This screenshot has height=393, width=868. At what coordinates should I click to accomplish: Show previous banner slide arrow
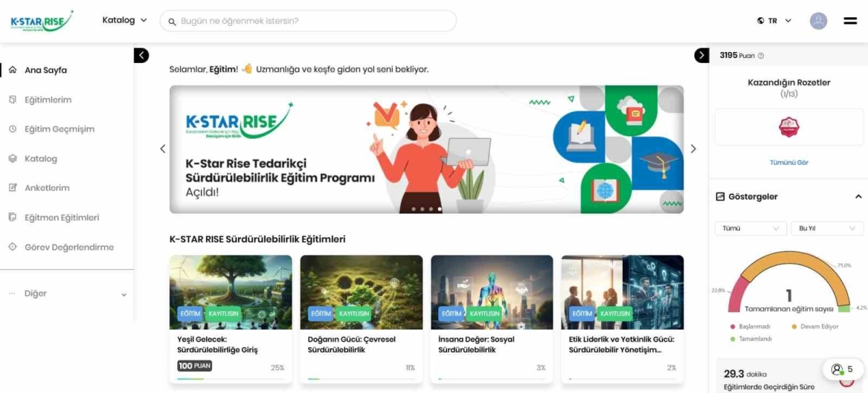163,148
